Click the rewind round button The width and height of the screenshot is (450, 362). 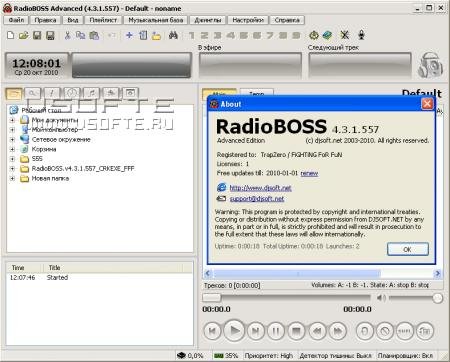317,331
